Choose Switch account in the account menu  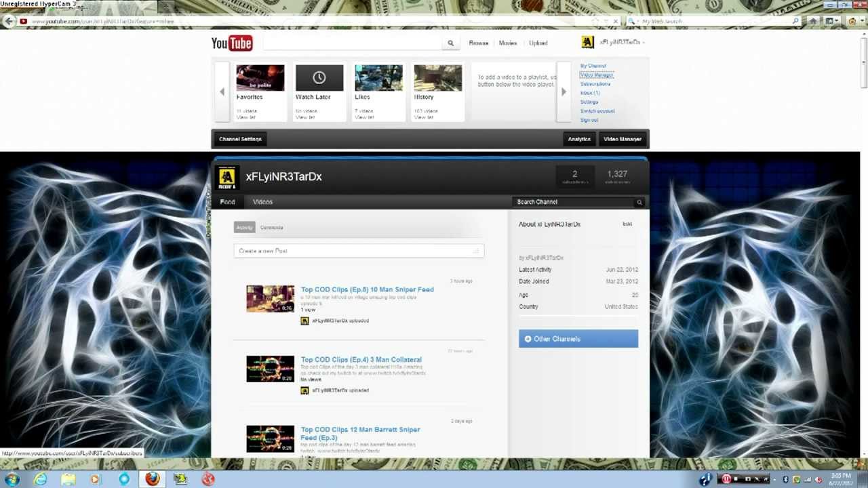point(597,110)
